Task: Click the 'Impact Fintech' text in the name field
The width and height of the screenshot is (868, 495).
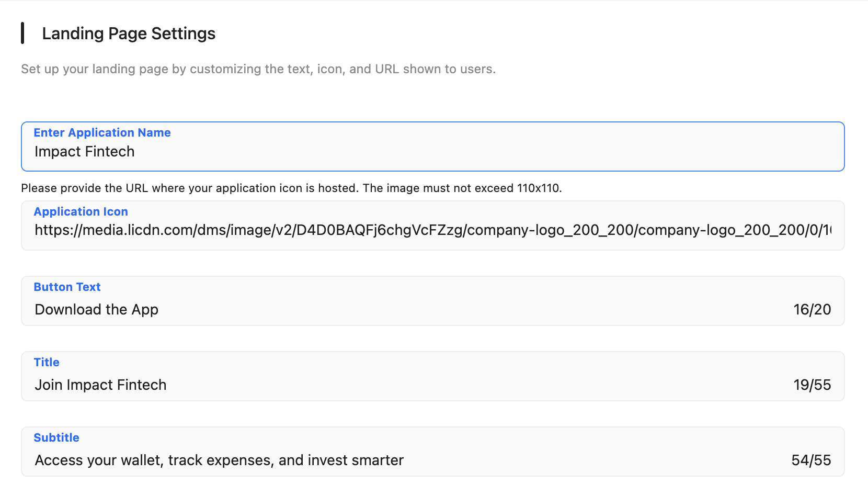Action: tap(85, 152)
